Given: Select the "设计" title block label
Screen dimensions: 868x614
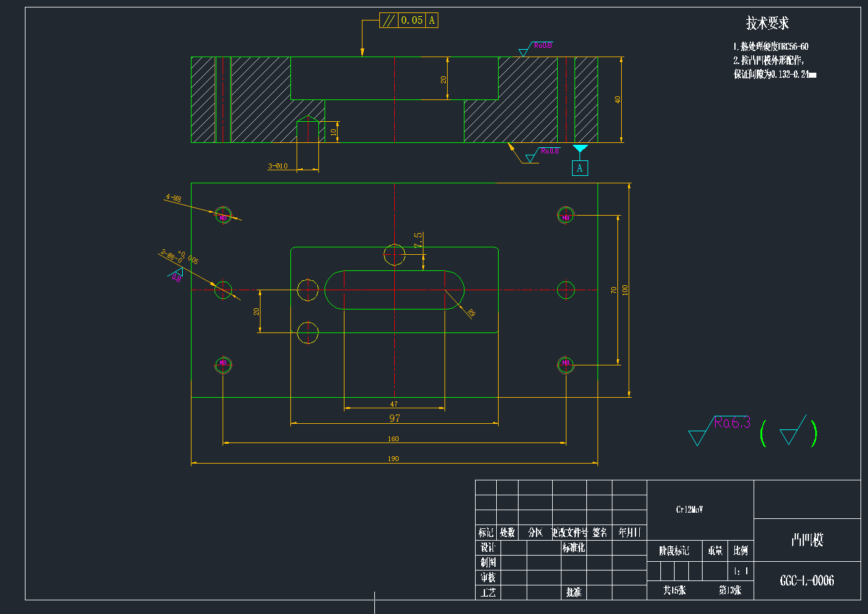Looking at the screenshot, I should [488, 548].
